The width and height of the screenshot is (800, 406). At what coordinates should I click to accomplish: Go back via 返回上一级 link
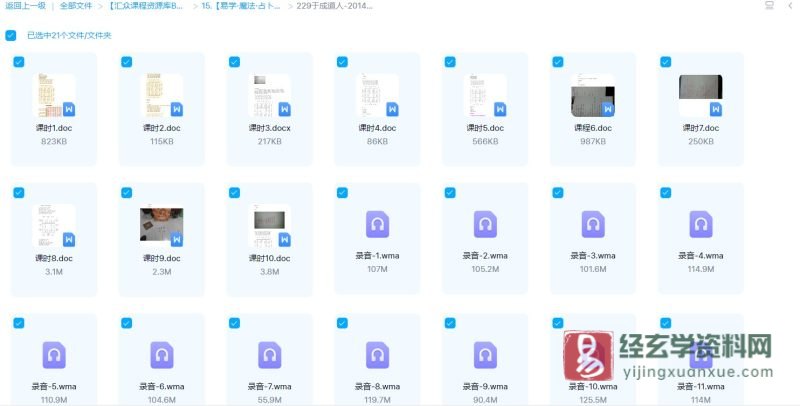pyautogui.click(x=24, y=6)
